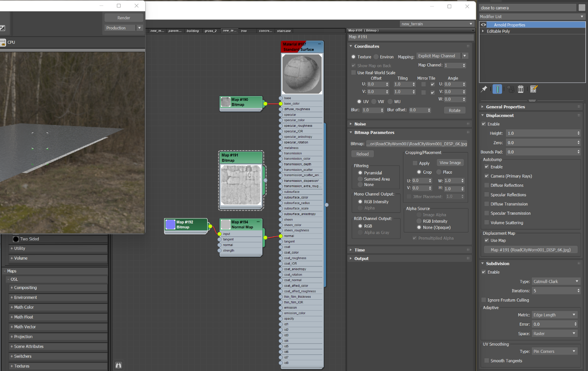The height and width of the screenshot is (371, 588).
Task: Click the Map #192 bitmap node icon
Action: (x=170, y=225)
